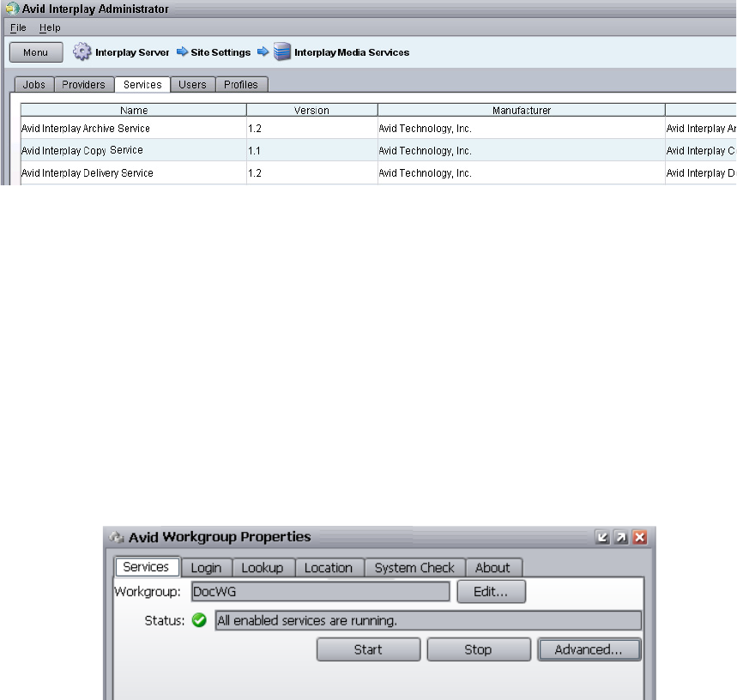This screenshot has width=737, height=700.
Task: Click Avid Technology, Inc. in Archive Service row
Action: 426,129
